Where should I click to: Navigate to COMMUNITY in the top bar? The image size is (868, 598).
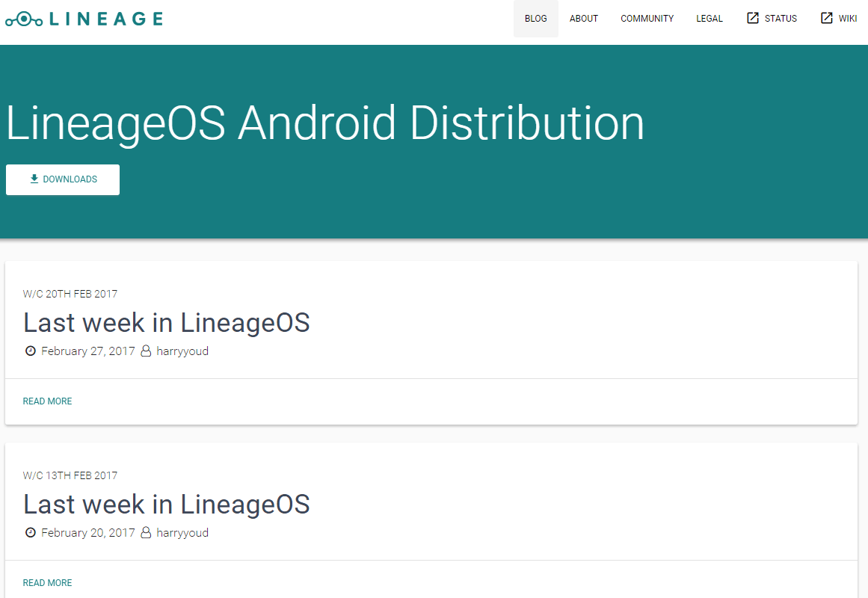pos(647,18)
